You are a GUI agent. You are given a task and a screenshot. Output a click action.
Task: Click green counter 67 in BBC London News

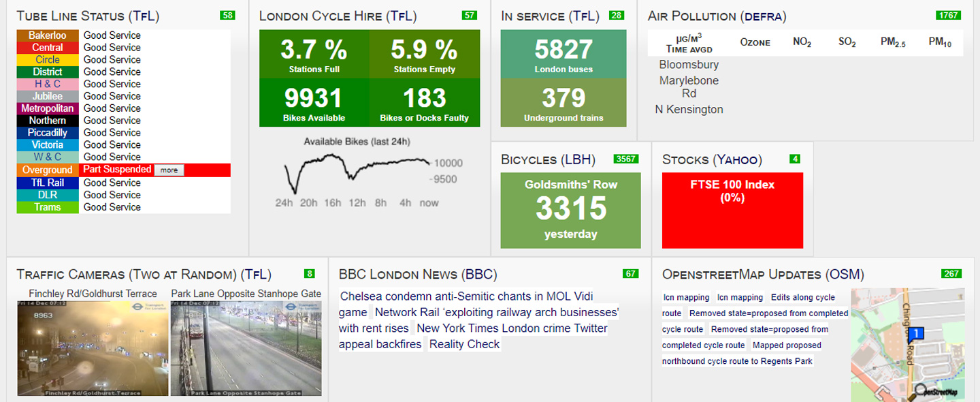631,274
